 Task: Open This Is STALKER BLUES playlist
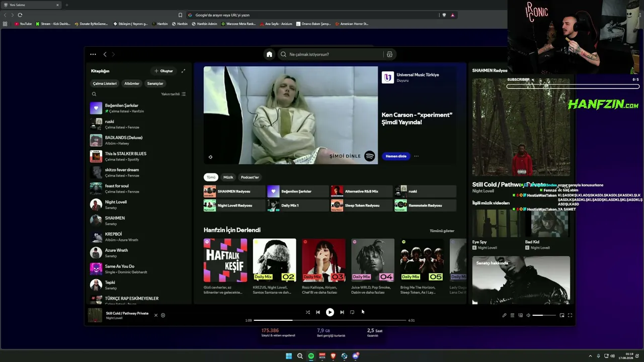point(138,156)
